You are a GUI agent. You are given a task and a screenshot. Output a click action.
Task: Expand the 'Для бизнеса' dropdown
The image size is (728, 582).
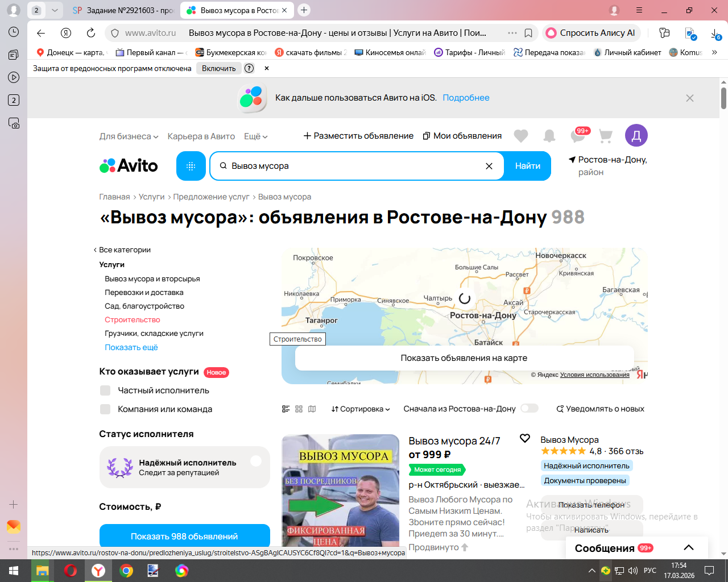click(129, 136)
